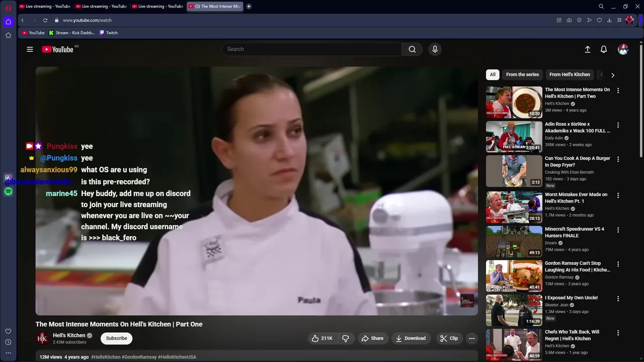Open YouTube hamburger guide menu
The image size is (644, 362).
coord(30,49)
